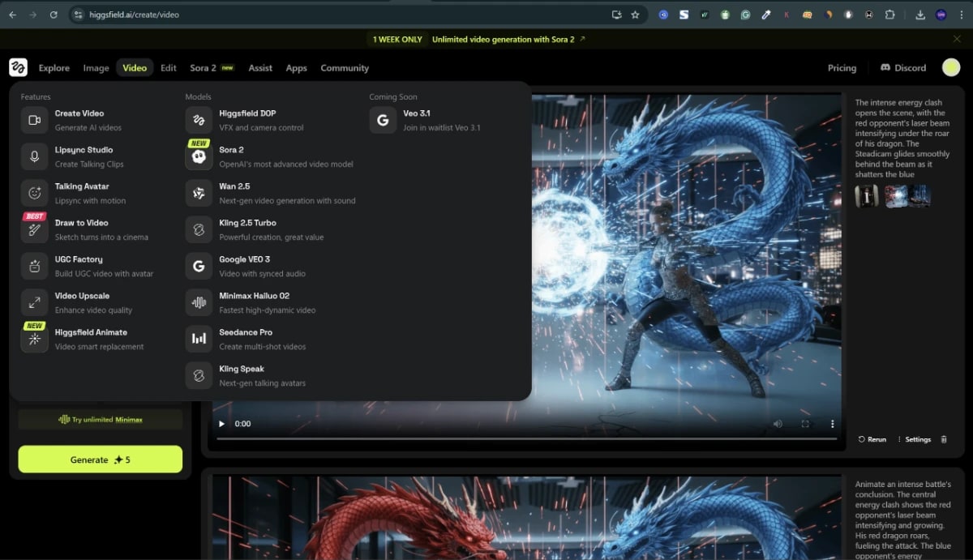Choose the Talking Avatar icon
The image size is (973, 560).
coord(35,193)
